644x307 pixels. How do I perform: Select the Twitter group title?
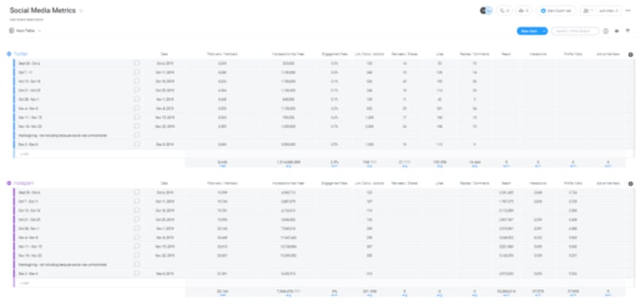[x=21, y=54]
